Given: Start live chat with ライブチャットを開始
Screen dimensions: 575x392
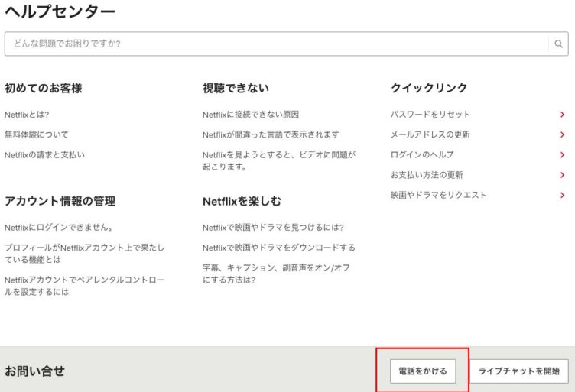Looking at the screenshot, I should coord(519,371).
